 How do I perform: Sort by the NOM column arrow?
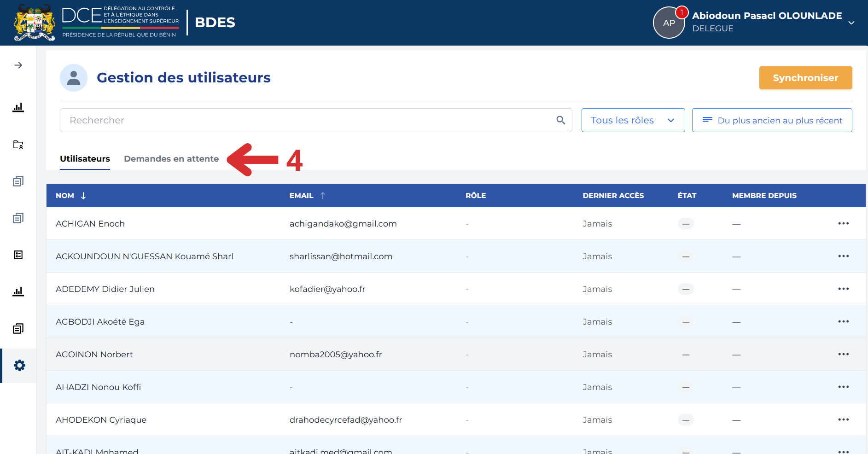point(83,196)
